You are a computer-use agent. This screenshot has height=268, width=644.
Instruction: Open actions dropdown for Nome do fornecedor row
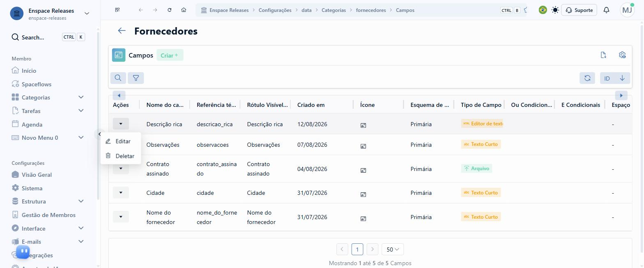(121, 217)
